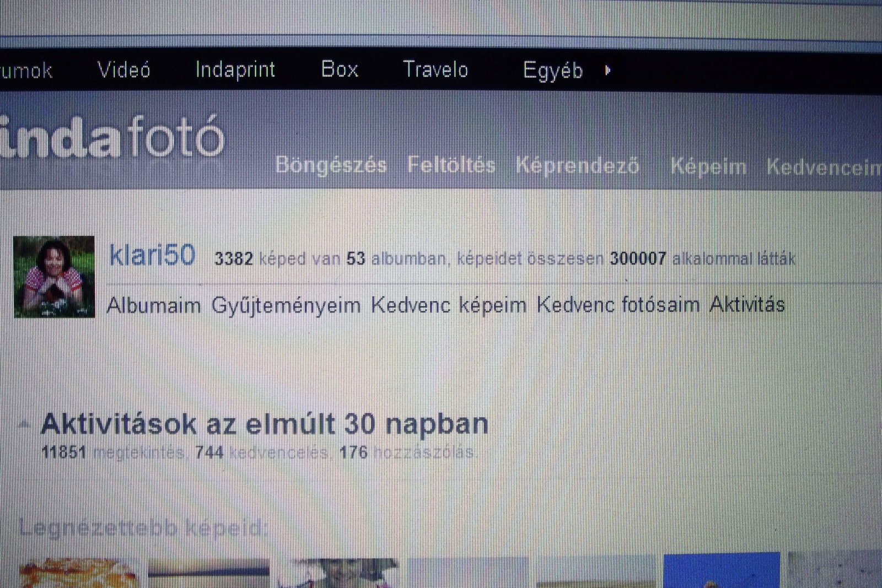The width and height of the screenshot is (882, 588).
Task: Open Travelo in the top bar
Action: pyautogui.click(x=435, y=69)
